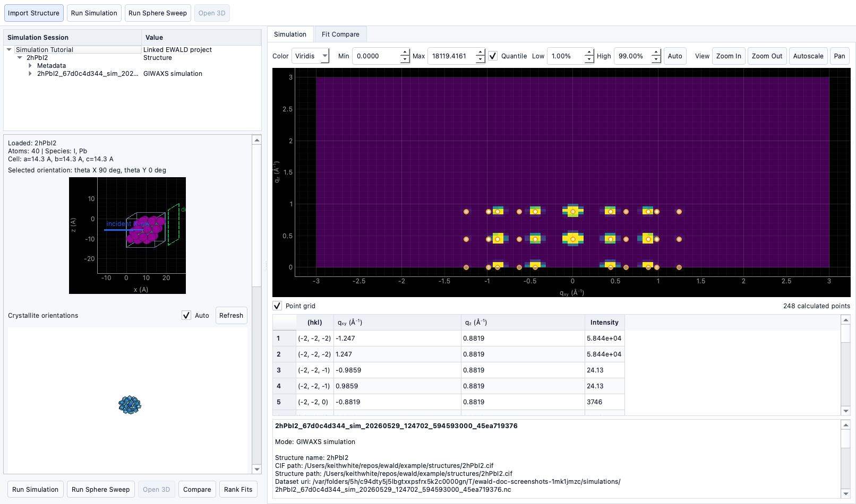Collapse the Simulation Tutorial tree node

coord(9,50)
